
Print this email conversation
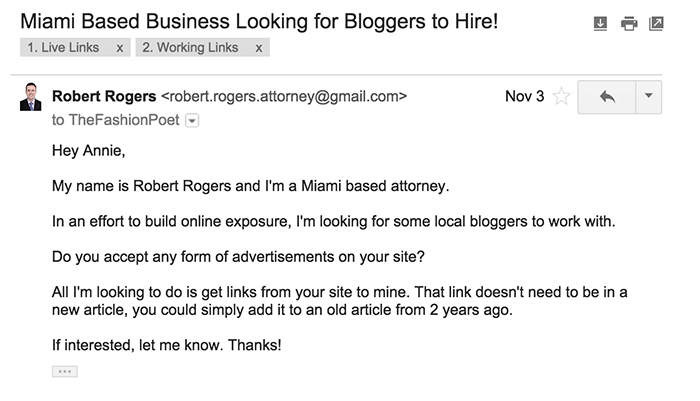[629, 23]
